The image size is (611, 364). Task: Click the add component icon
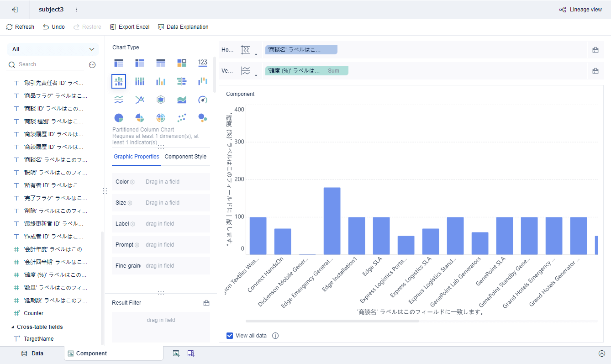(x=176, y=353)
